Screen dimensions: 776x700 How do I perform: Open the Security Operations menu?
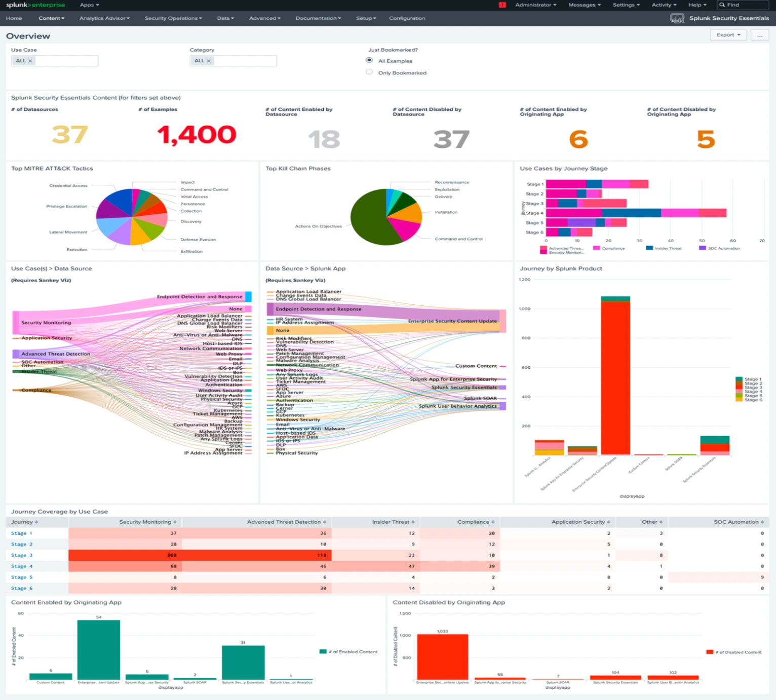pyautogui.click(x=173, y=18)
